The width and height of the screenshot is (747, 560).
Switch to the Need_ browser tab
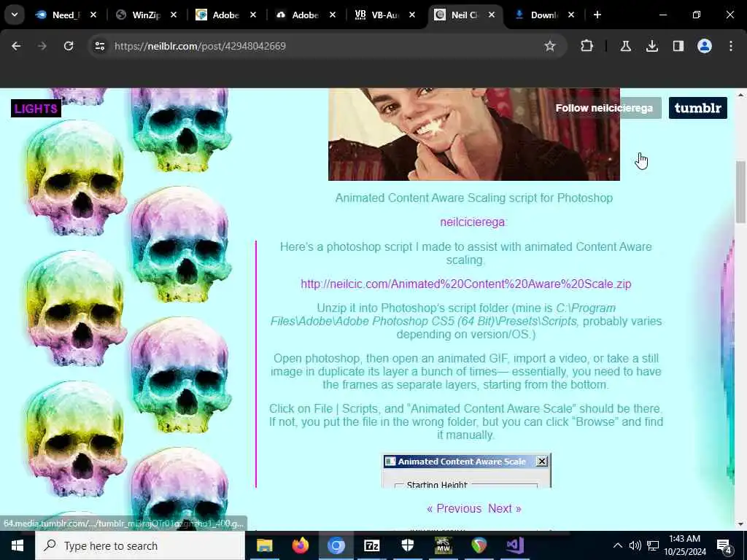pos(64,15)
